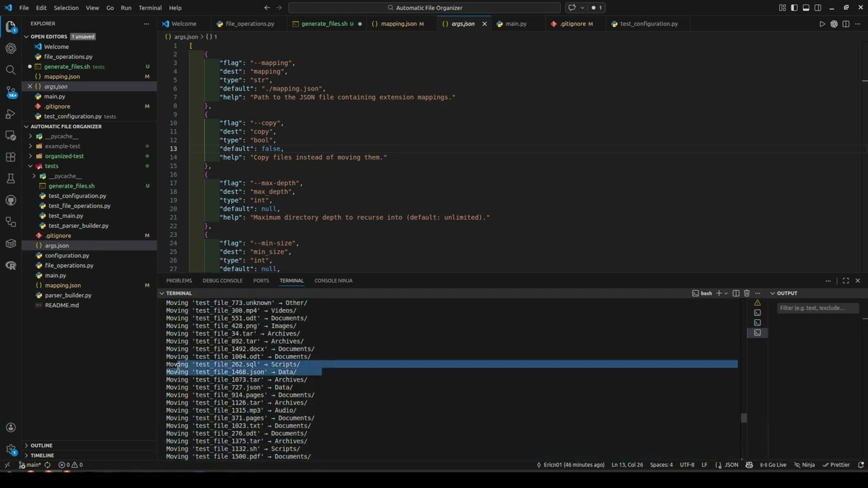Switch to the Console Ninja tab
This screenshot has width=868, height=488.
coord(333,281)
